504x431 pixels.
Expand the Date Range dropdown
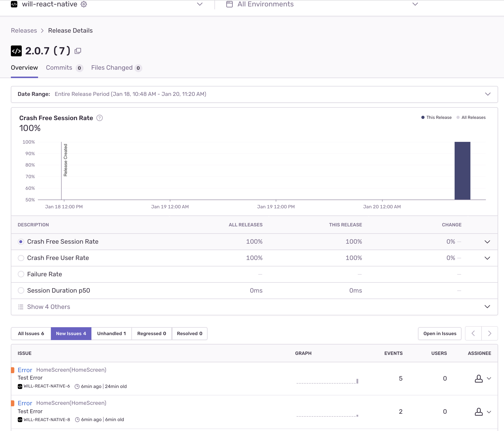pyautogui.click(x=487, y=94)
